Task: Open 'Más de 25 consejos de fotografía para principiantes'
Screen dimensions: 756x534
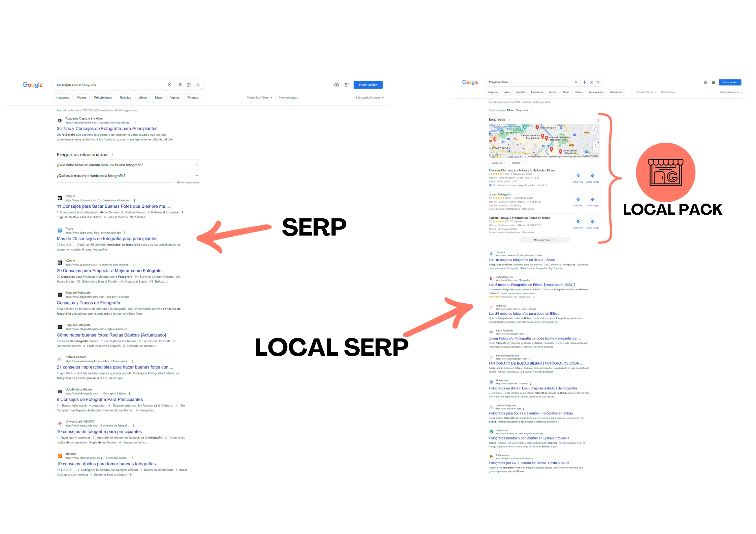Action: (107, 239)
